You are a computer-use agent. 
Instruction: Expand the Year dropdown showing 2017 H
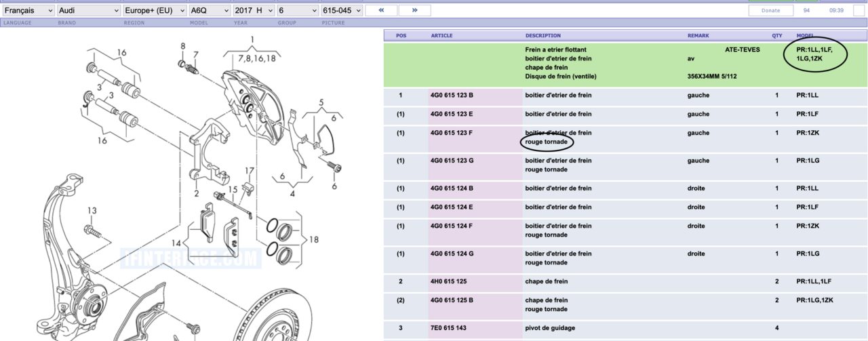coord(253,11)
